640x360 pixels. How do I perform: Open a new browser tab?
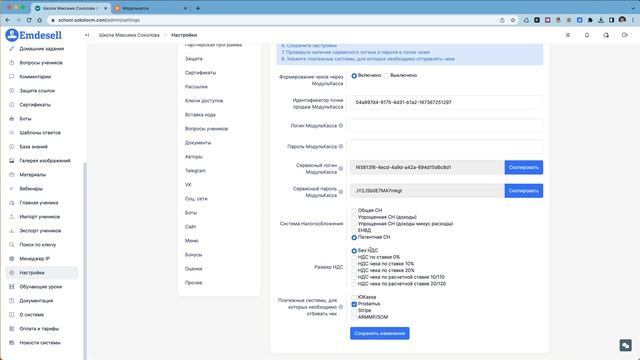198,8
